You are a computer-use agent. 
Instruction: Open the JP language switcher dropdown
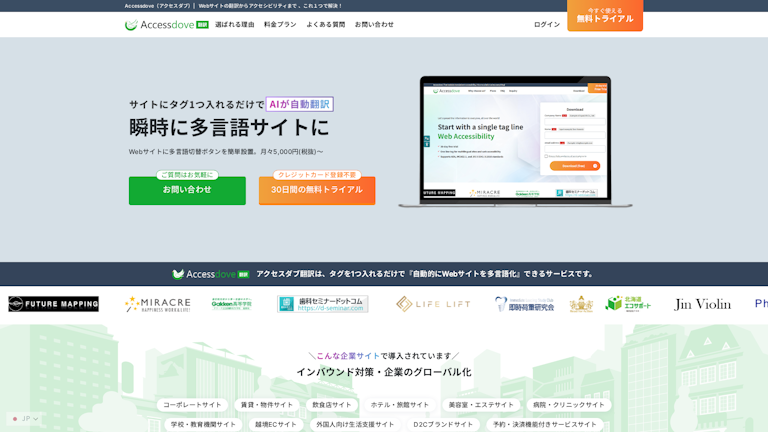24,419
